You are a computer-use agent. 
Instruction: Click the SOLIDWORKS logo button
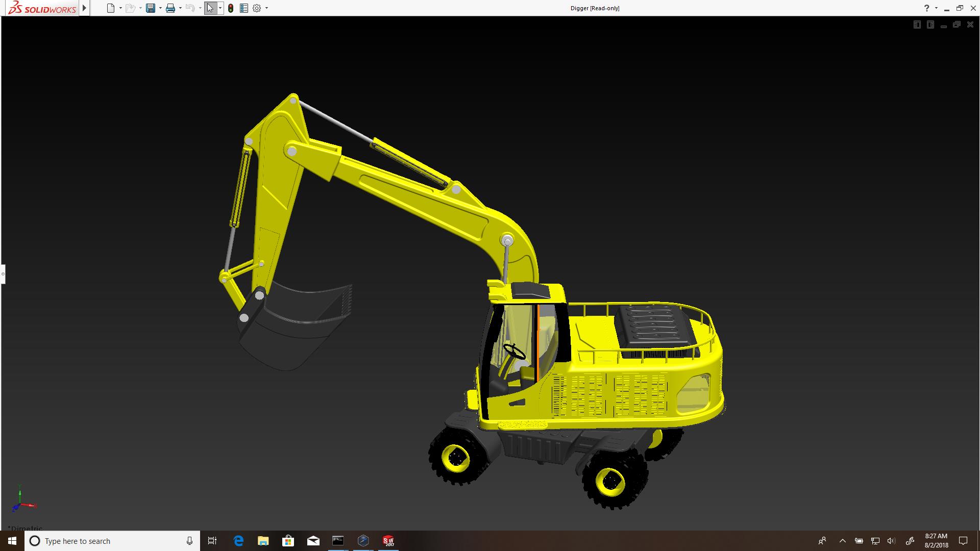(x=43, y=8)
